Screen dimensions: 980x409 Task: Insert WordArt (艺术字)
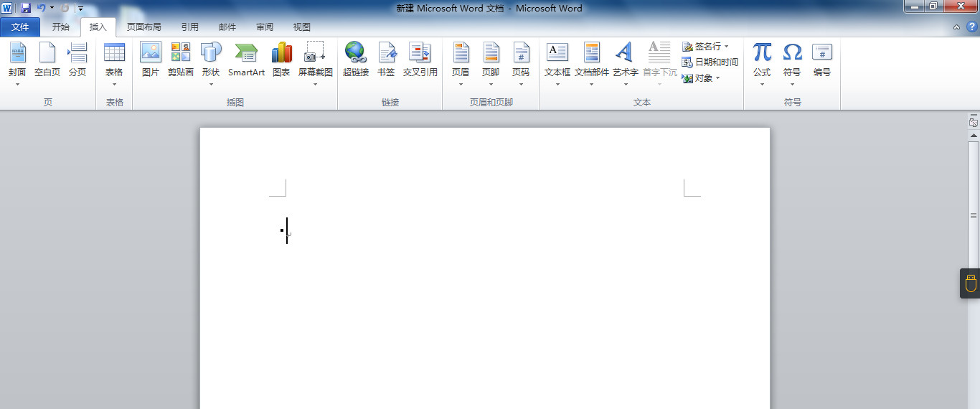[626, 63]
